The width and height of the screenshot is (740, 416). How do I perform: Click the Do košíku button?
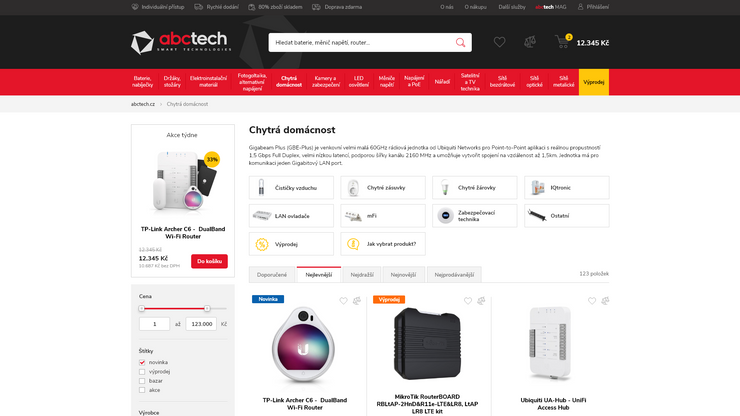(x=209, y=261)
